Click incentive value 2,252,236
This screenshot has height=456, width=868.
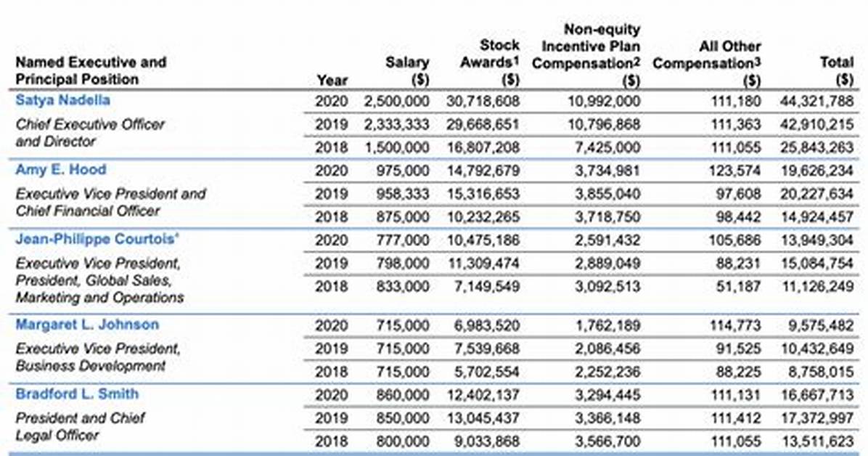(x=607, y=372)
